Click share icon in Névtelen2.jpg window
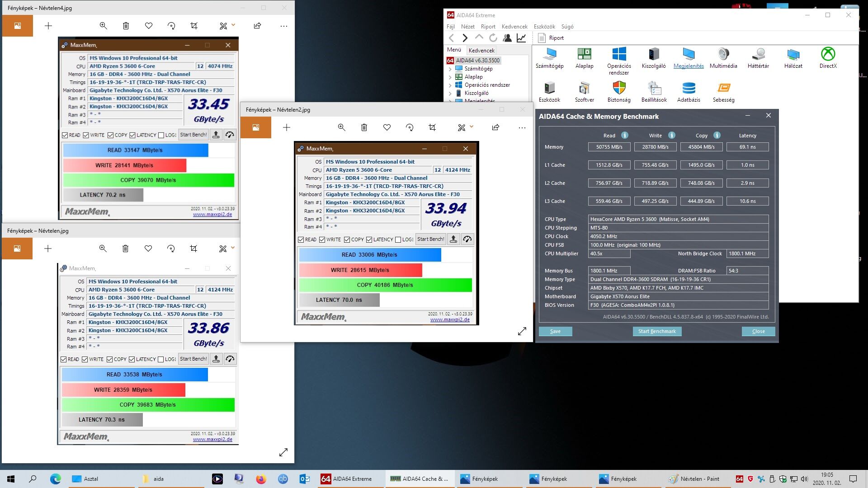Image resolution: width=868 pixels, height=488 pixels. [495, 127]
